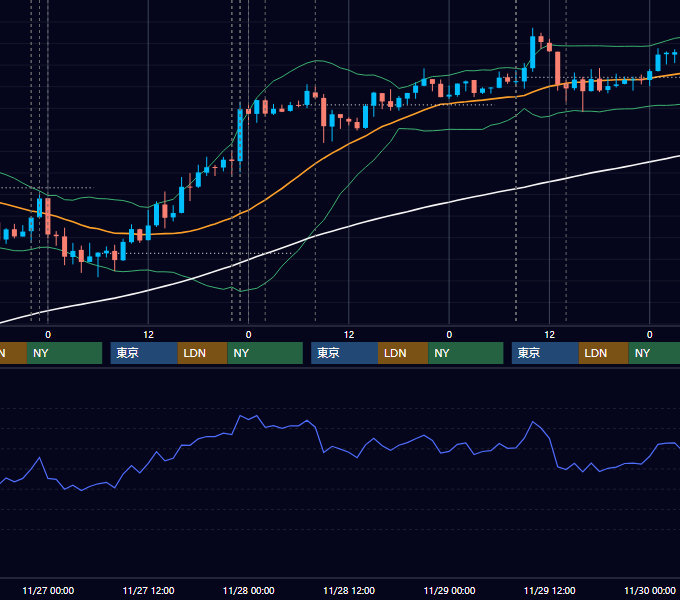Select the 東京 session bar on 11/29
This screenshot has height=600, width=680.
[545, 353]
